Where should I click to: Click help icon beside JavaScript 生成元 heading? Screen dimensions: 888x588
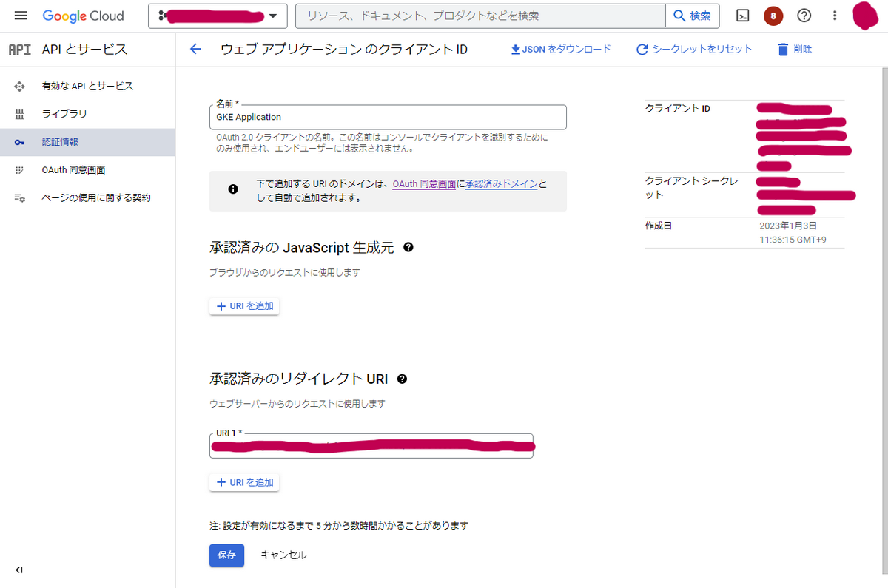pyautogui.click(x=408, y=248)
